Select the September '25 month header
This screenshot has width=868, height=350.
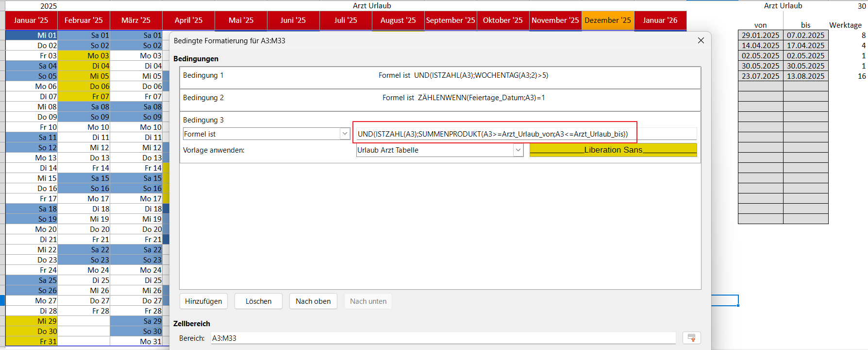pos(451,20)
